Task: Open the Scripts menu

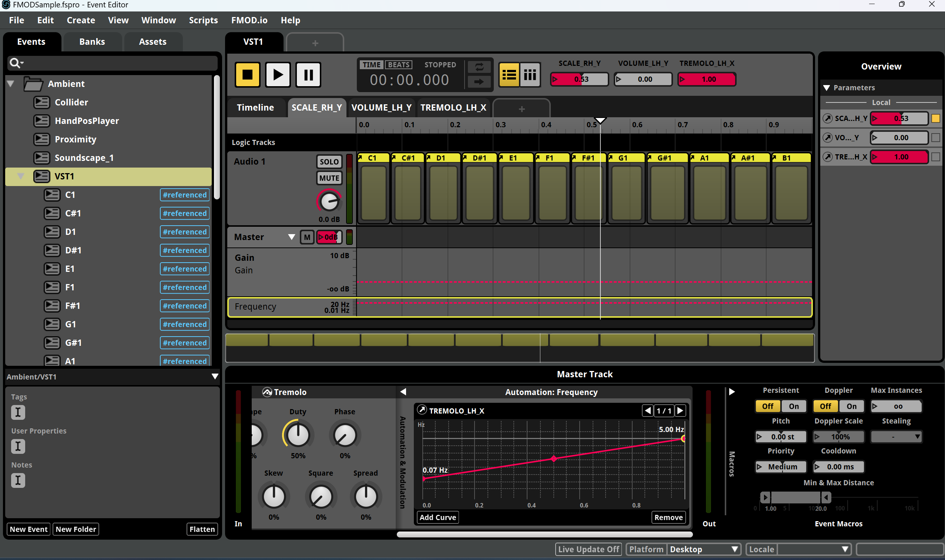Action: 203,20
